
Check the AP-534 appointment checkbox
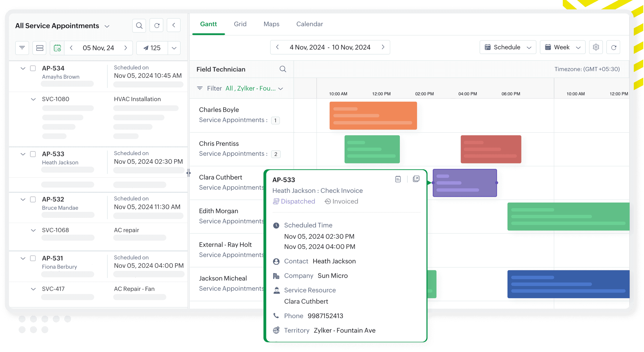33,68
